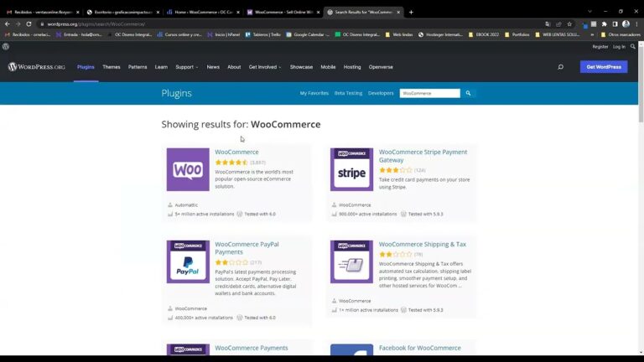644x362 pixels.
Task: Open the side panel icon in Chrome toolbar
Action: (x=615, y=24)
